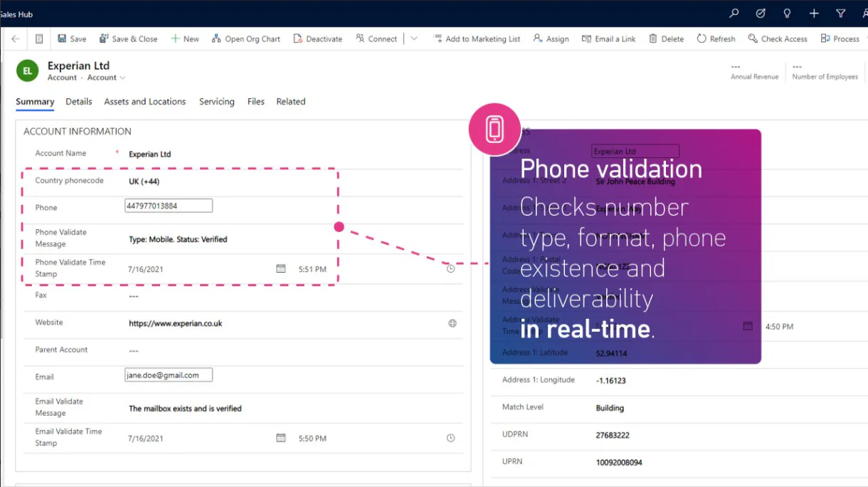Open Org Chart from the command bar

[x=246, y=38]
